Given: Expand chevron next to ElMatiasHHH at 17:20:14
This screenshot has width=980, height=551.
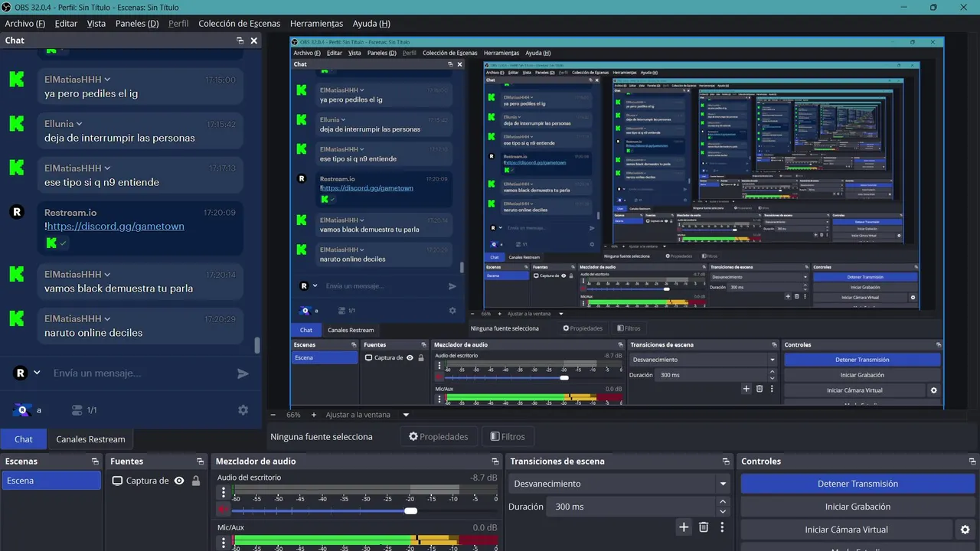Looking at the screenshot, I should click(x=107, y=275).
